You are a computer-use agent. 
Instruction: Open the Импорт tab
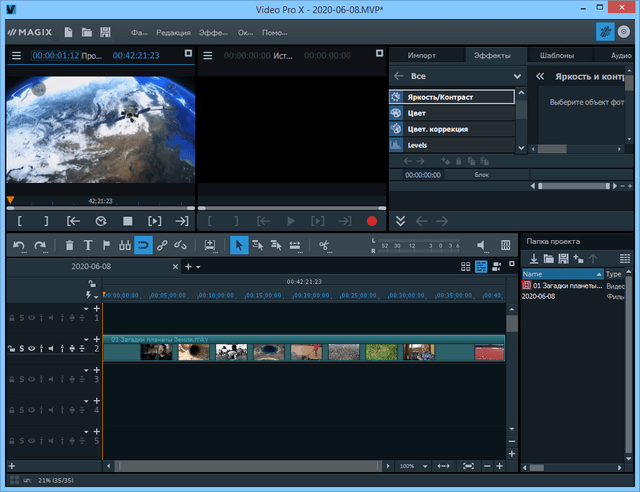click(423, 55)
